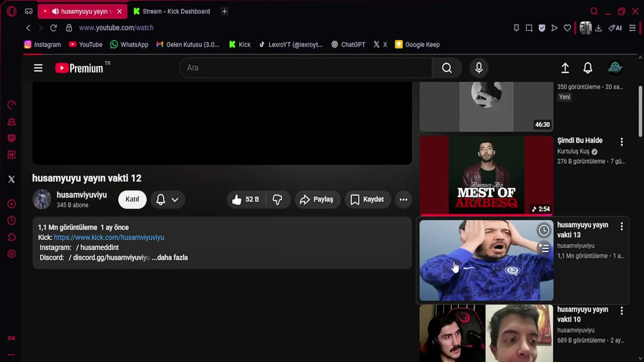Screen dimensions: 644x362
Task: Close the husamyuyu yayın tab
Action: pos(119,11)
